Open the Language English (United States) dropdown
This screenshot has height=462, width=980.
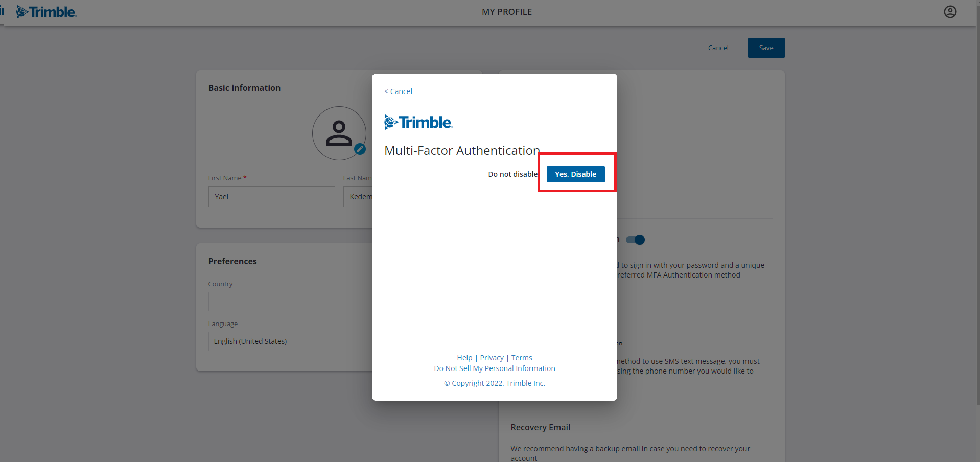(290, 341)
